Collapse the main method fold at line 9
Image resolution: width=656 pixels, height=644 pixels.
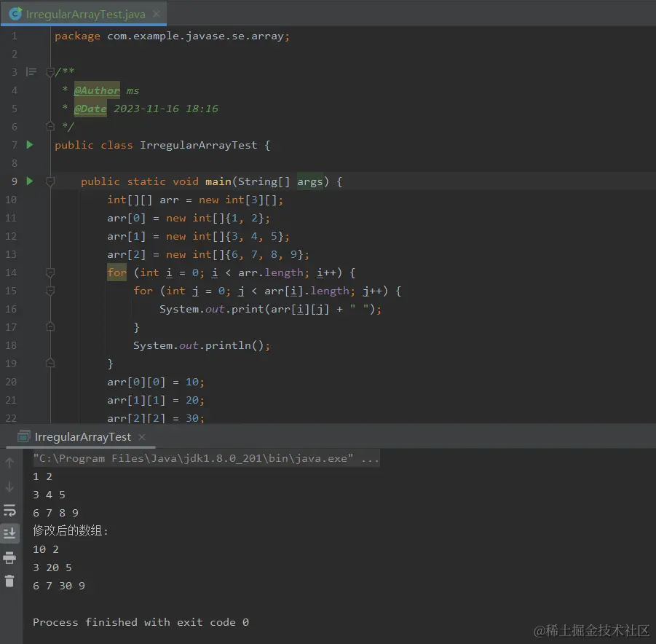50,181
